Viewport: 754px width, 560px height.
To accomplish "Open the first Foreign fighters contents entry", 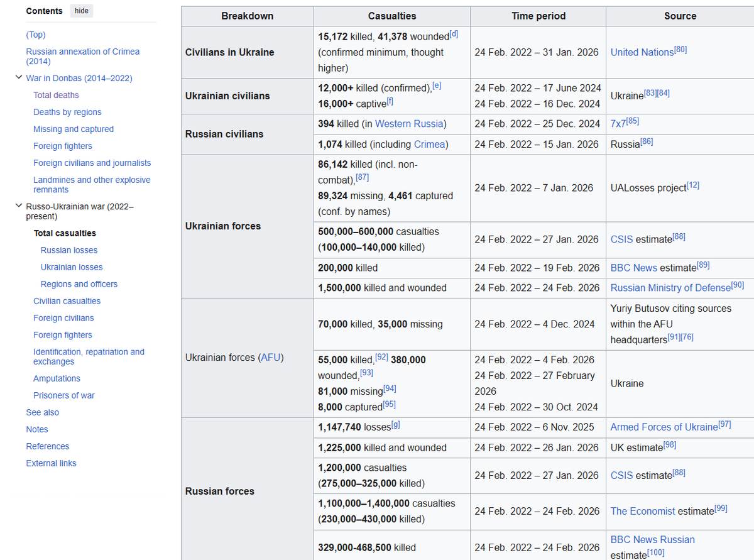I will pyautogui.click(x=63, y=146).
